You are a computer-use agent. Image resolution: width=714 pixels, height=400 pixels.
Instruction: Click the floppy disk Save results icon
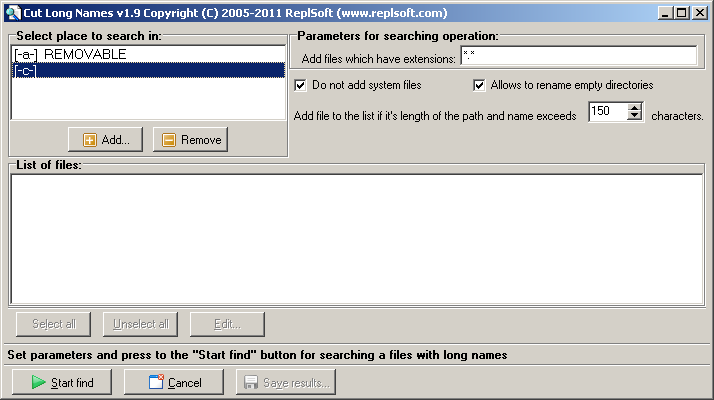pyautogui.click(x=251, y=382)
